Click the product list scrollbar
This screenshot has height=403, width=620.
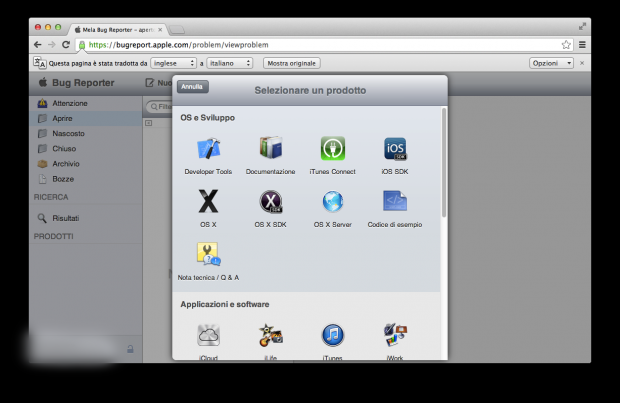(444, 162)
